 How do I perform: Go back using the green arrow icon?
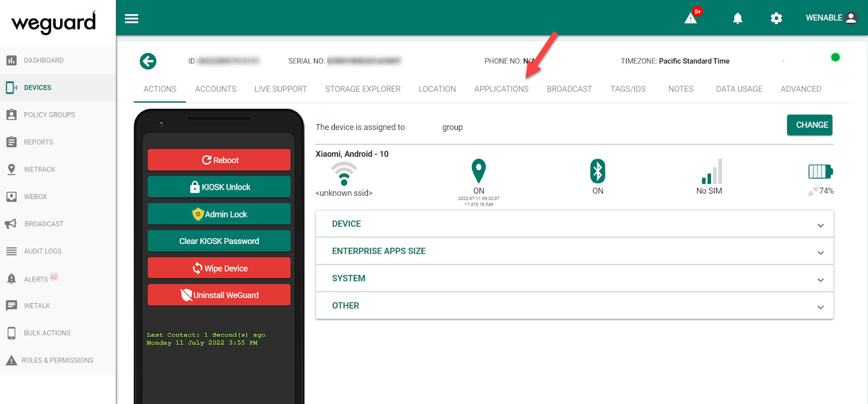(148, 61)
